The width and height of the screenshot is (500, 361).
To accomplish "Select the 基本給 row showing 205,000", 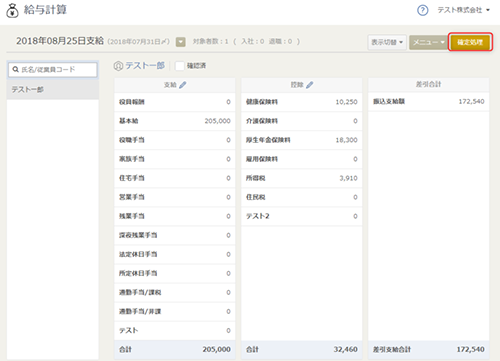I will click(x=175, y=121).
